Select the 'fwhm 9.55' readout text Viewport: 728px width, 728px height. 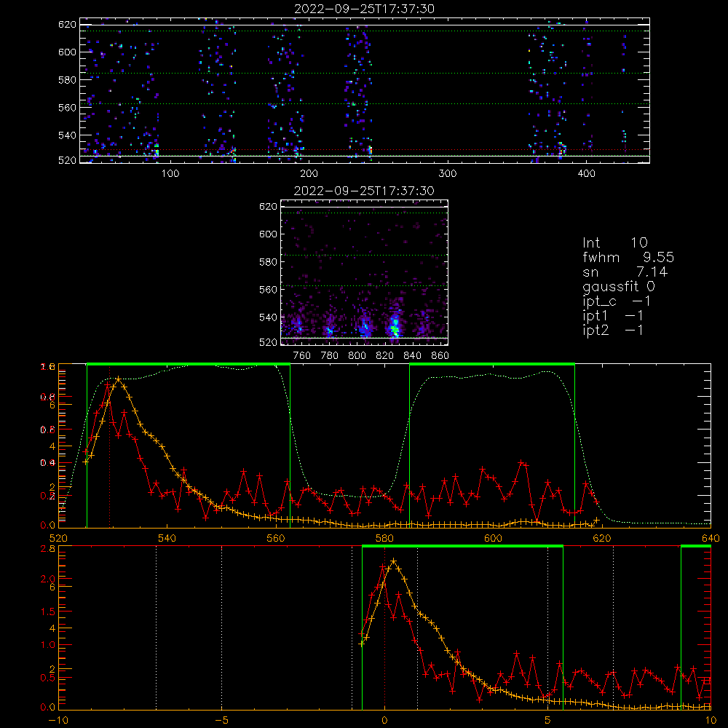(628, 257)
